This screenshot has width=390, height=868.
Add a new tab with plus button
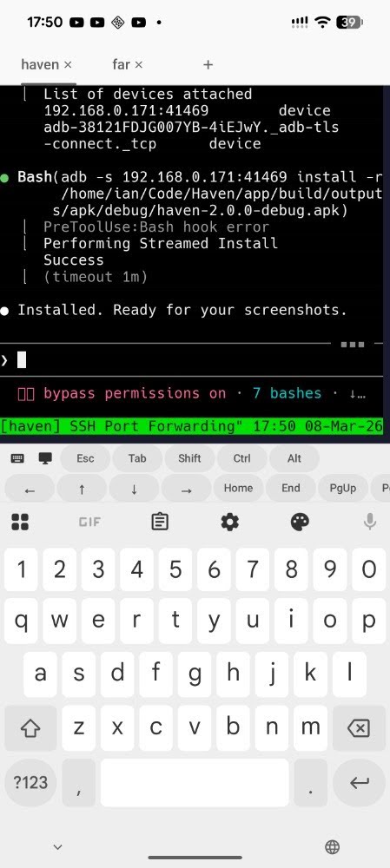coord(208,65)
